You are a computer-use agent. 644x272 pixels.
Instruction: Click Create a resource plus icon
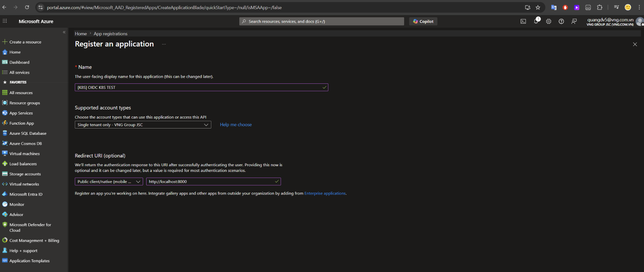(5, 42)
